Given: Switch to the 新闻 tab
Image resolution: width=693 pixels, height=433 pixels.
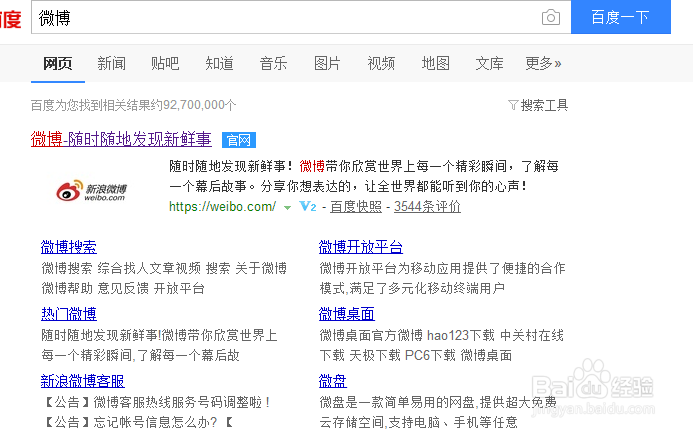Looking at the screenshot, I should (111, 64).
